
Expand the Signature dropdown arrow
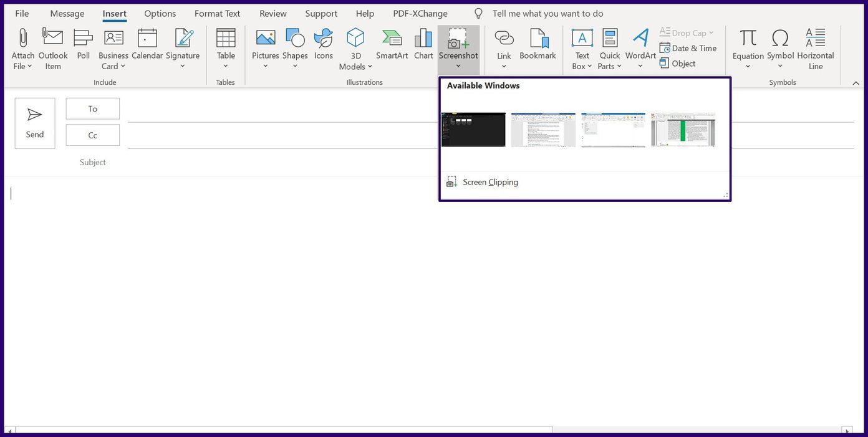click(x=183, y=66)
